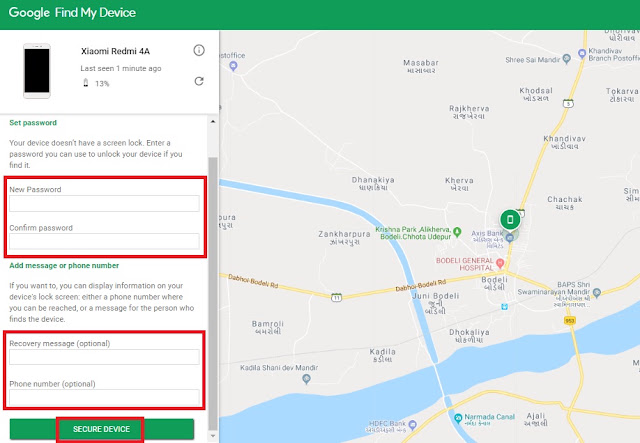Screen dimensions: 640x443
Task: Click the Axis Bank map marker
Action: (x=509, y=238)
